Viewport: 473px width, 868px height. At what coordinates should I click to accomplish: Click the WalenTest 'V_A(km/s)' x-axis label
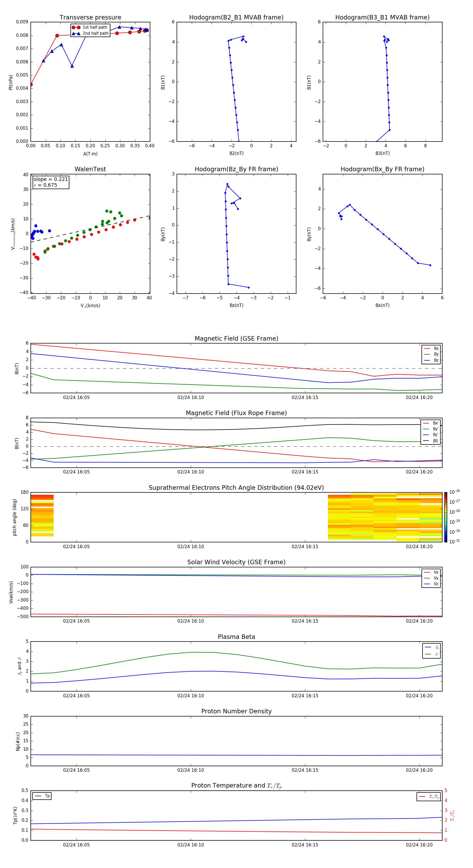tap(90, 306)
